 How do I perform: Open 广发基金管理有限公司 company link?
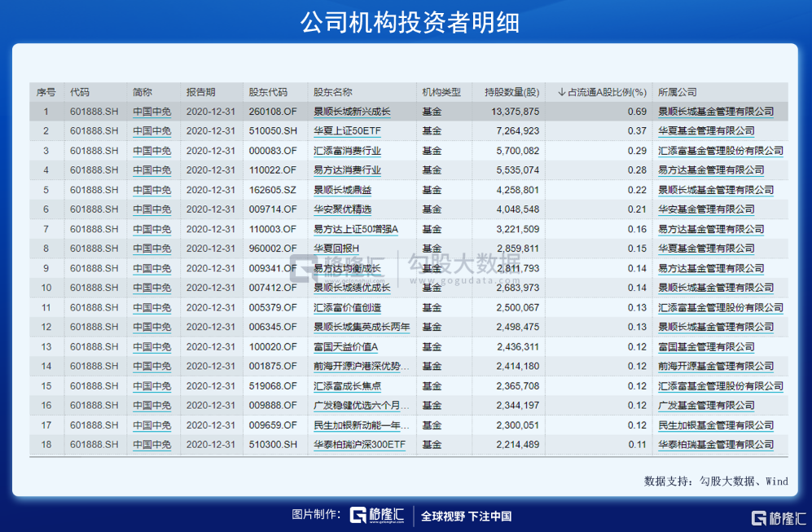706,406
